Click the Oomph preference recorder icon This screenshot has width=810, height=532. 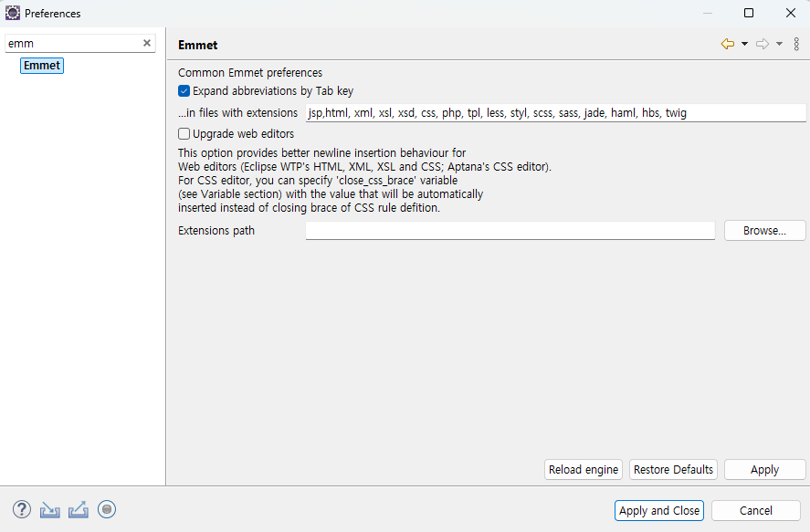coord(107,509)
